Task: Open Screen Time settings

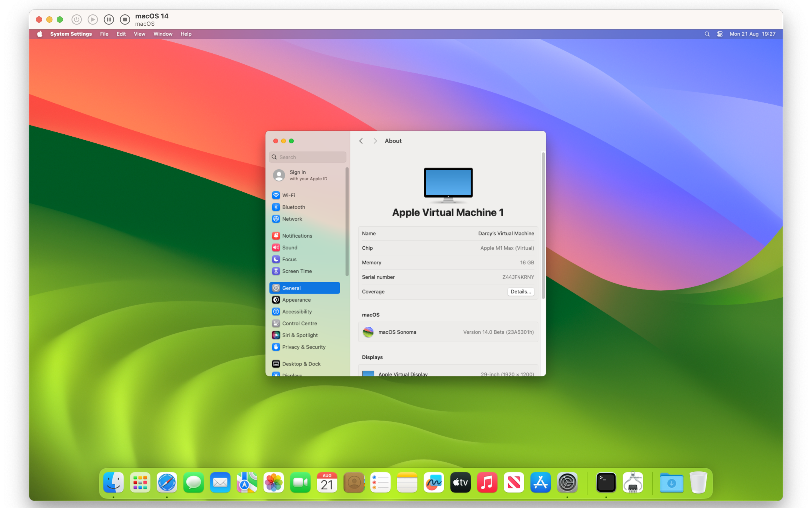Action: (x=305, y=271)
